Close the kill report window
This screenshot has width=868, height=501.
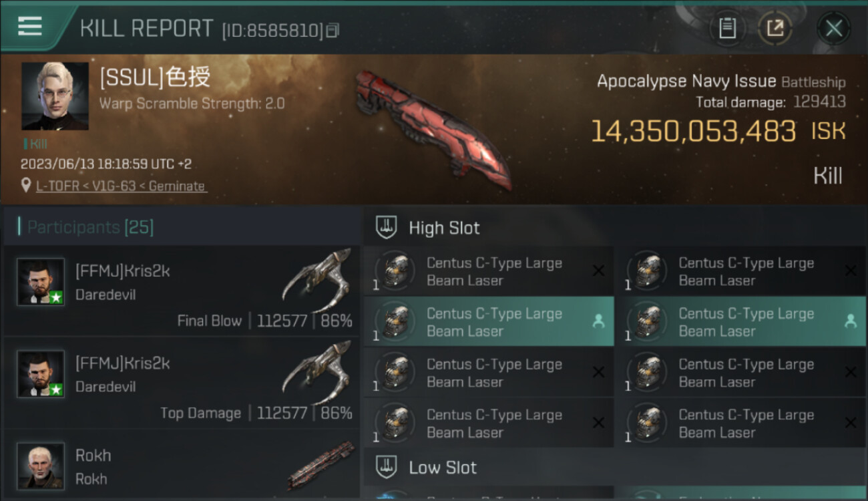[x=833, y=28]
